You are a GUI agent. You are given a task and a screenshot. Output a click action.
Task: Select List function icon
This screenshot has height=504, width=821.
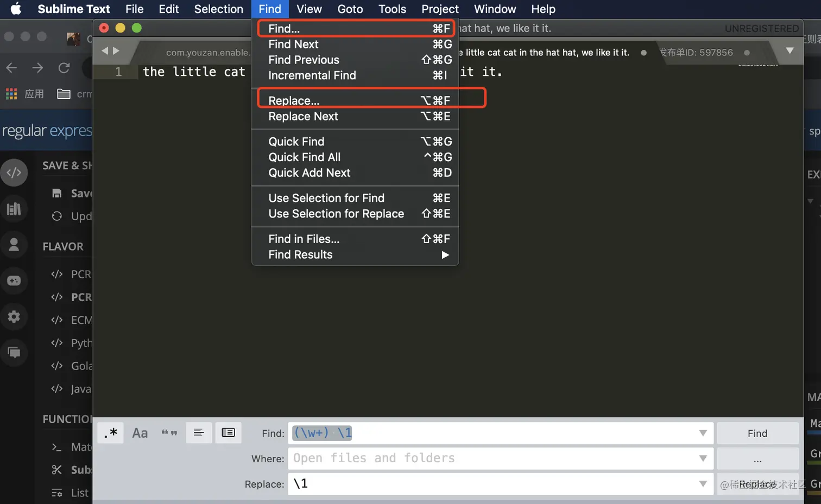(56, 493)
